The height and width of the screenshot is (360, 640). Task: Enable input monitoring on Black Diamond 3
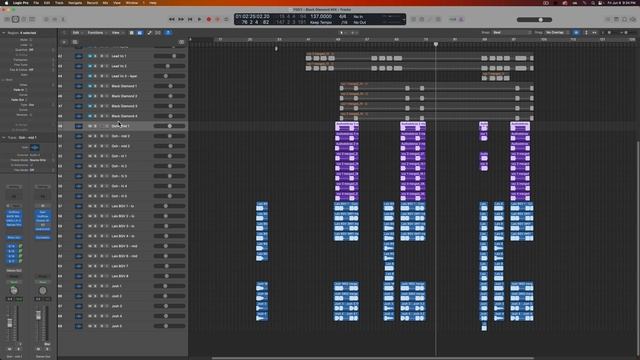(107, 106)
